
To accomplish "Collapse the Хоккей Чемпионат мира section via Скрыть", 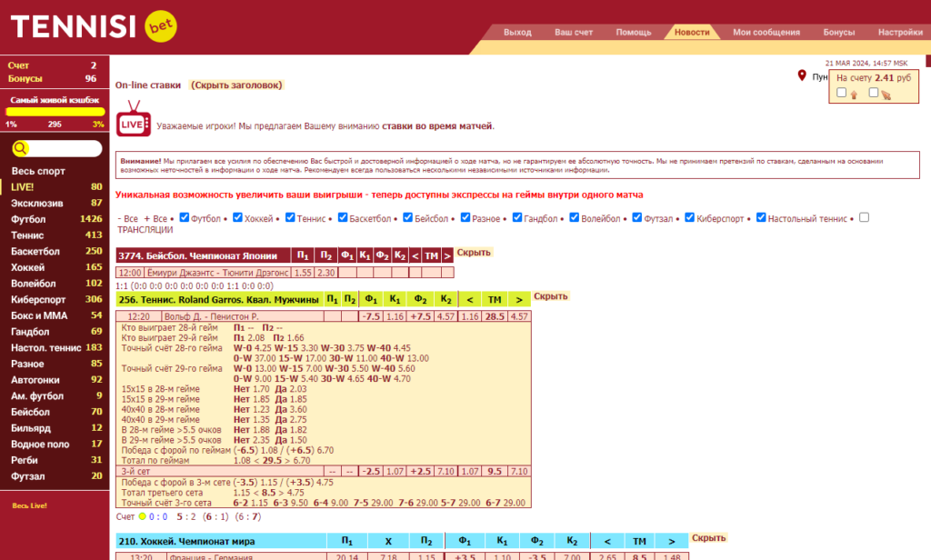I will point(708,538).
